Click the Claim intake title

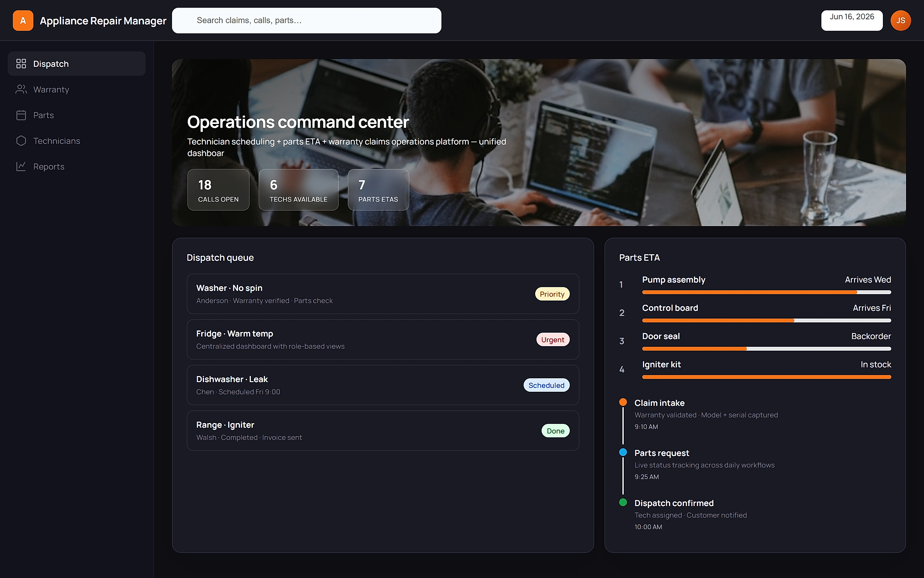[659, 403]
